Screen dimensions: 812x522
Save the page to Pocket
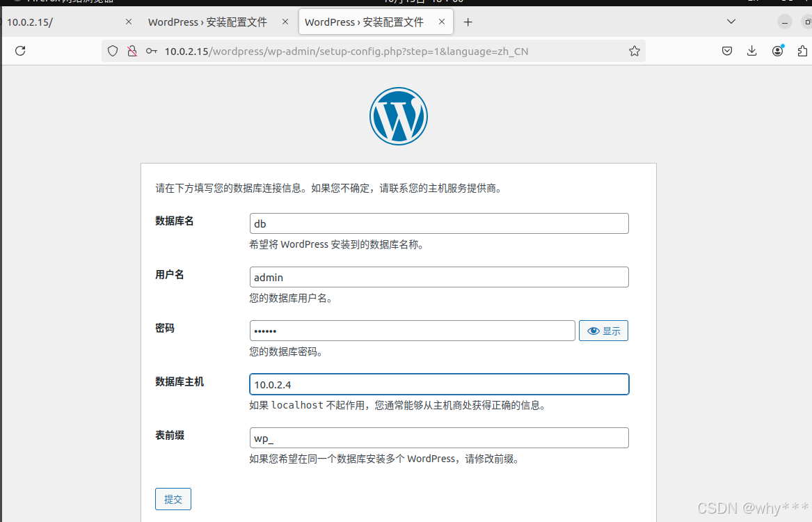point(726,50)
